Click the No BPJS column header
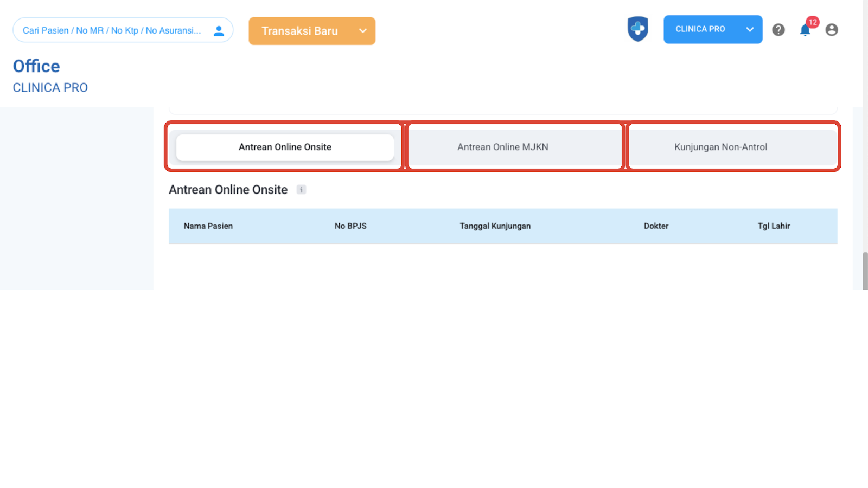Screen dimensions: 868x488 350,226
